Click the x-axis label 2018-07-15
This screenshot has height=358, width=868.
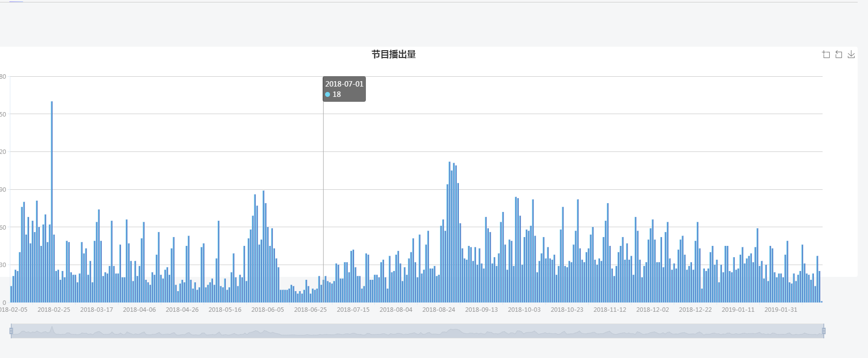[x=353, y=310]
